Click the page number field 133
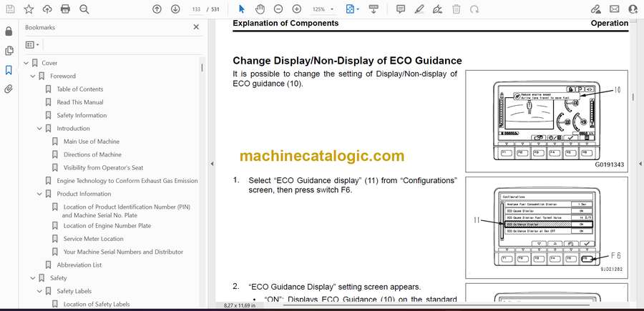The height and width of the screenshot is (311, 644). (196, 9)
